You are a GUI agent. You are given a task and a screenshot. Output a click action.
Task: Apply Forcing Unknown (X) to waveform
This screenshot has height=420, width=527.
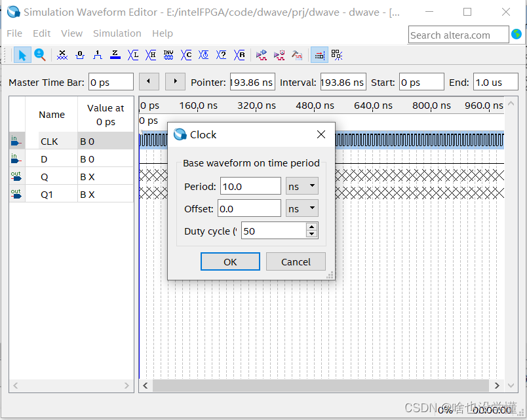[62, 55]
